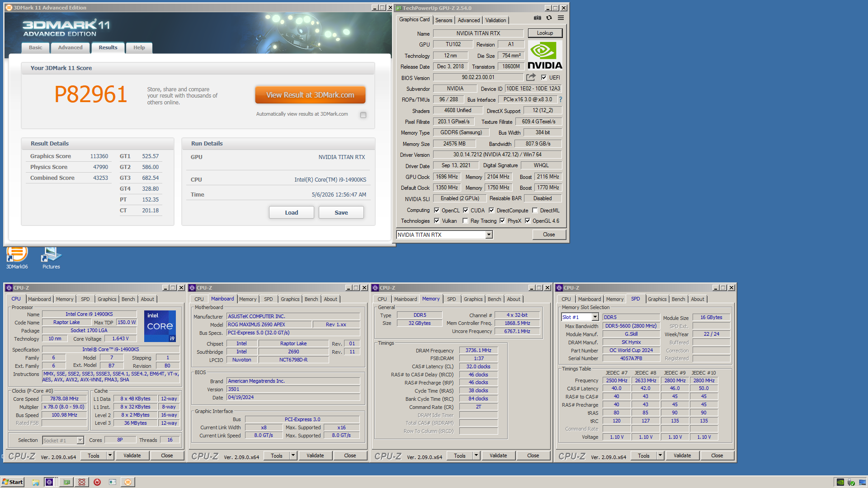Click the DRAM Frequency 3736.1 MHz value
The image size is (868, 488).
tap(478, 350)
